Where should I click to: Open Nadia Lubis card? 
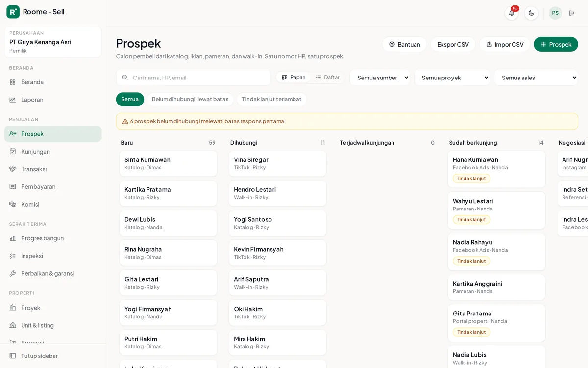(496, 357)
